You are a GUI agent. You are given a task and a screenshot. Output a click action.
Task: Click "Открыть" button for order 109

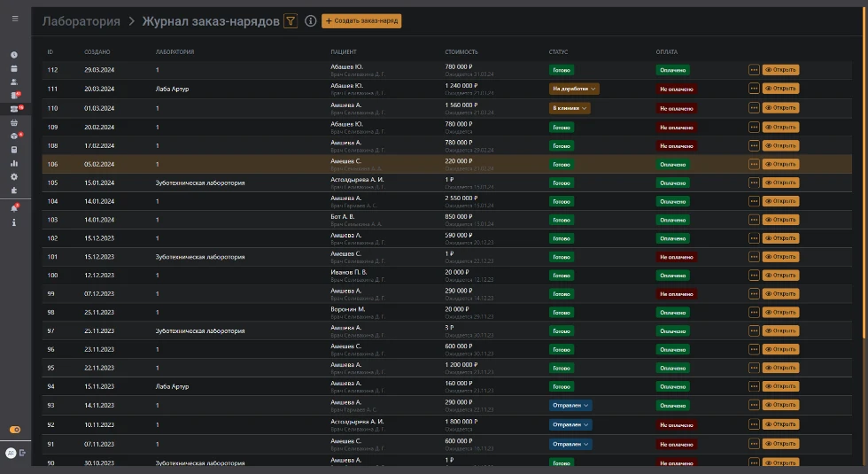click(780, 127)
